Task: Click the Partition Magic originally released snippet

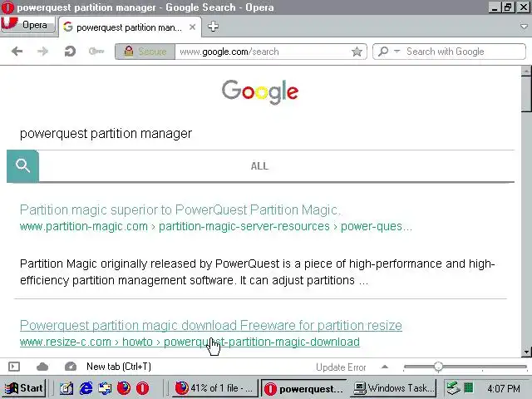Action: pos(257,272)
